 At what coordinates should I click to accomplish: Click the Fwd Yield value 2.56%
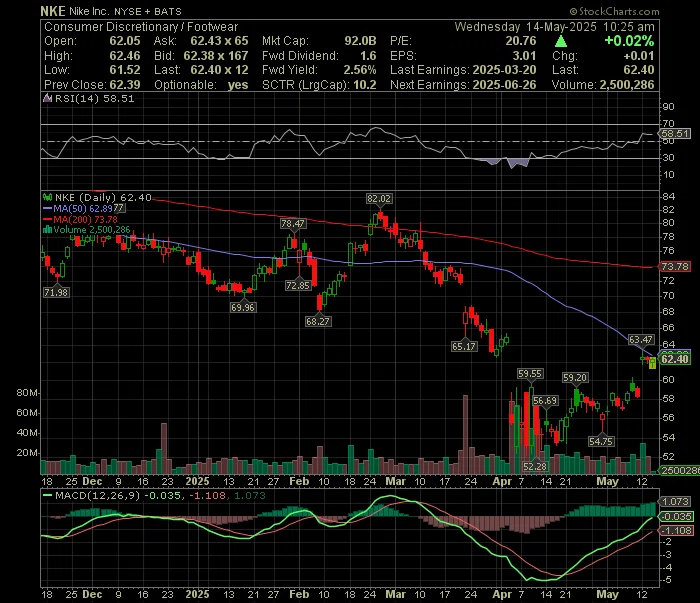[x=360, y=70]
